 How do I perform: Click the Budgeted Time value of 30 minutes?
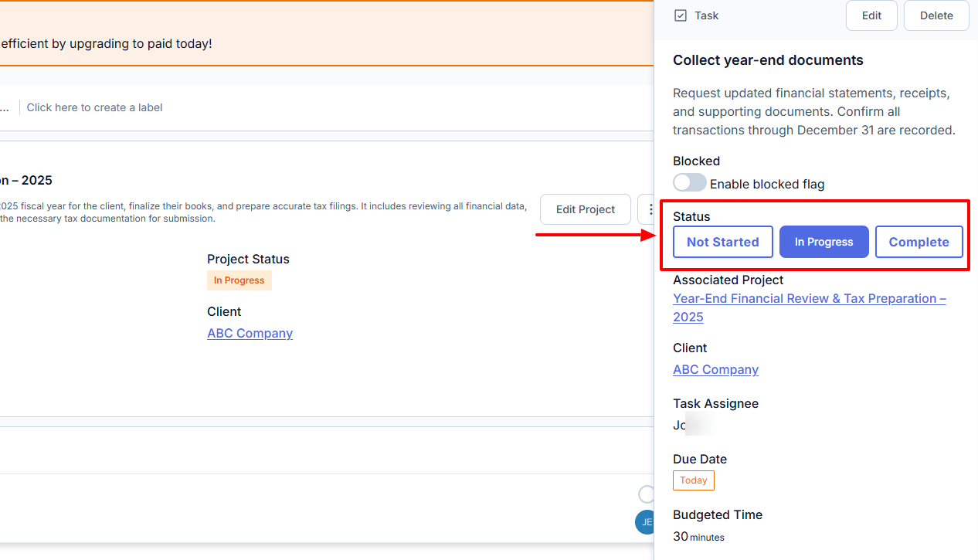click(698, 535)
